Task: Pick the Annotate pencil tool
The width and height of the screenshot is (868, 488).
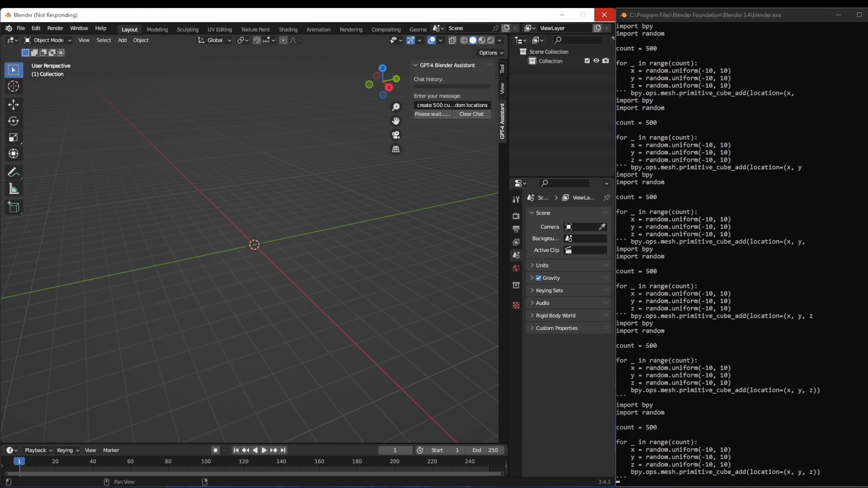Action: click(x=14, y=172)
